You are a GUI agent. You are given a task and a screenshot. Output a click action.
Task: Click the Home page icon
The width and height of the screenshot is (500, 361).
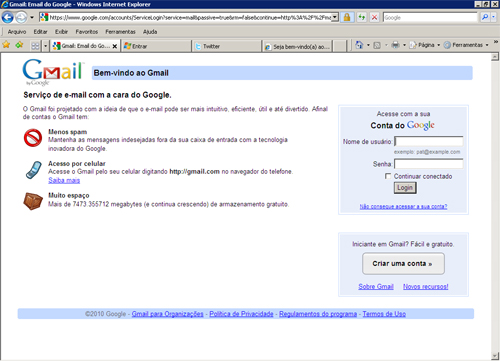pyautogui.click(x=359, y=45)
